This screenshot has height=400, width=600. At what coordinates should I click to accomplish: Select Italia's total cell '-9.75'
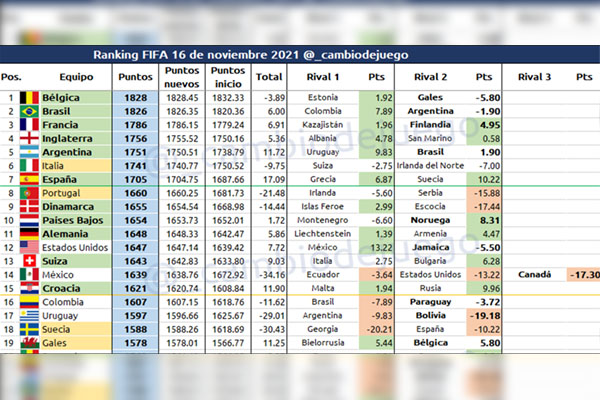point(269,166)
